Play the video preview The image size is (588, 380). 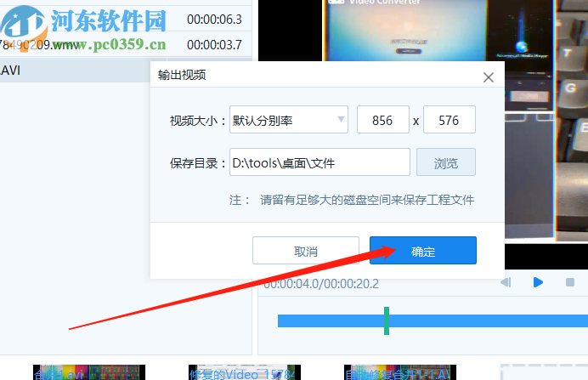(538, 282)
